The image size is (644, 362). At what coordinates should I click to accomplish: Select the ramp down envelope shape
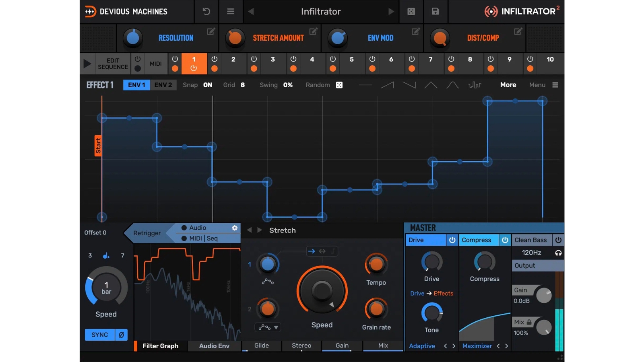409,85
